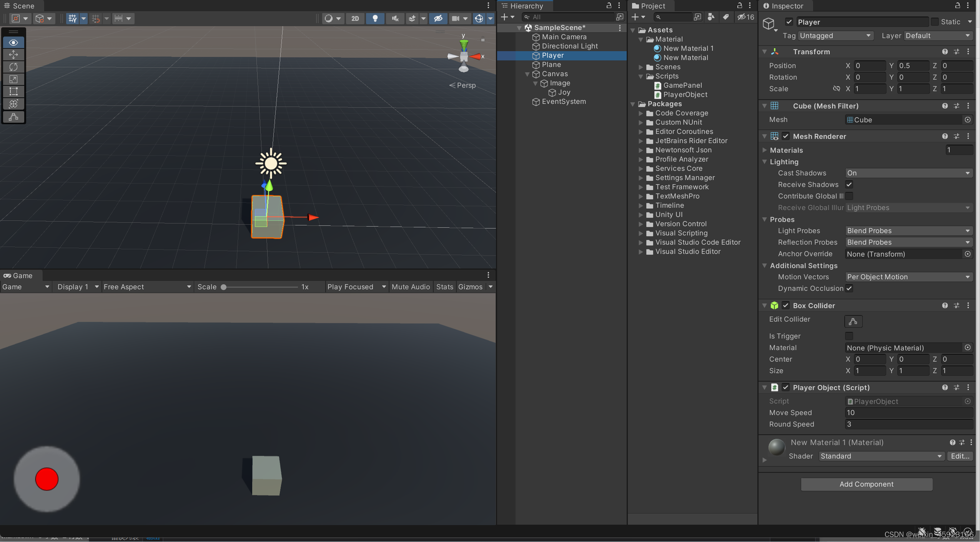Lock the Inspector panel
Image resolution: width=980 pixels, height=542 pixels.
[958, 6]
